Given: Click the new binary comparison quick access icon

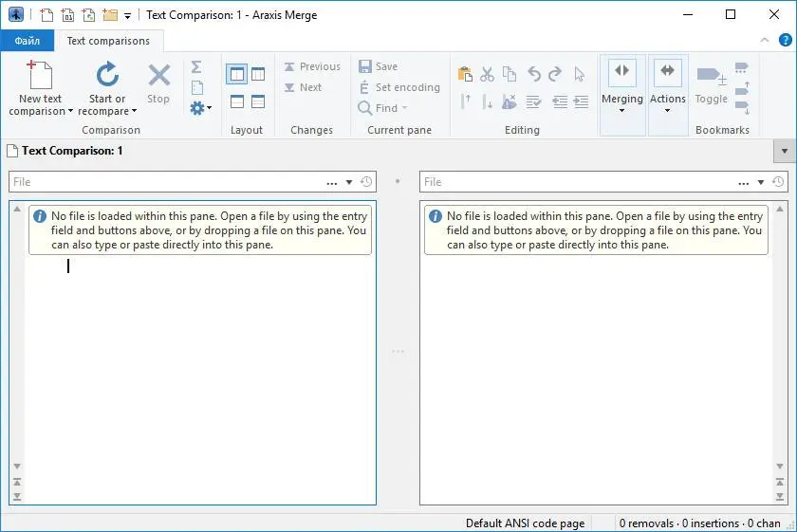Looking at the screenshot, I should (x=67, y=15).
